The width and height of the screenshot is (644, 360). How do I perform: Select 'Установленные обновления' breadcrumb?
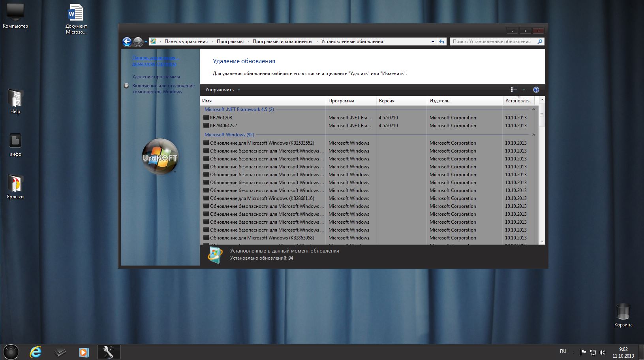tap(352, 41)
